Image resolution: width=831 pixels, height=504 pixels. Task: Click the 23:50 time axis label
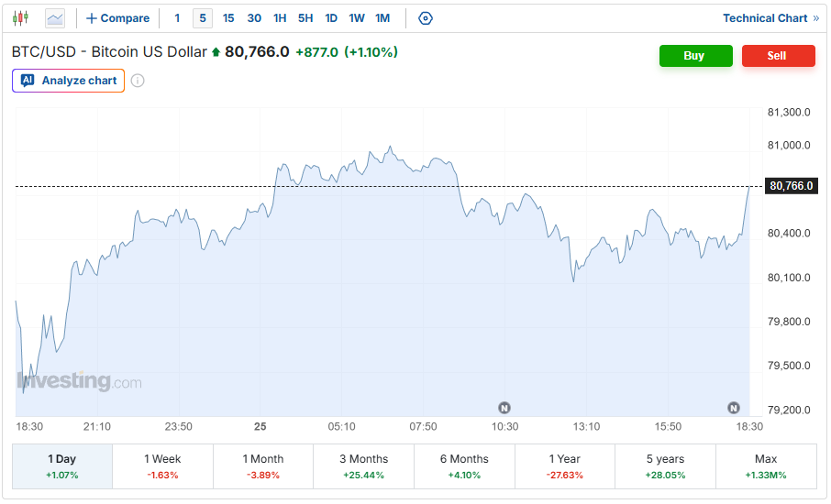tap(179, 427)
